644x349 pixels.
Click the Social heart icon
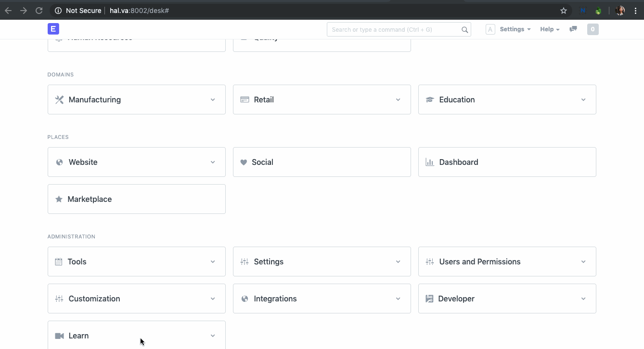click(x=244, y=162)
